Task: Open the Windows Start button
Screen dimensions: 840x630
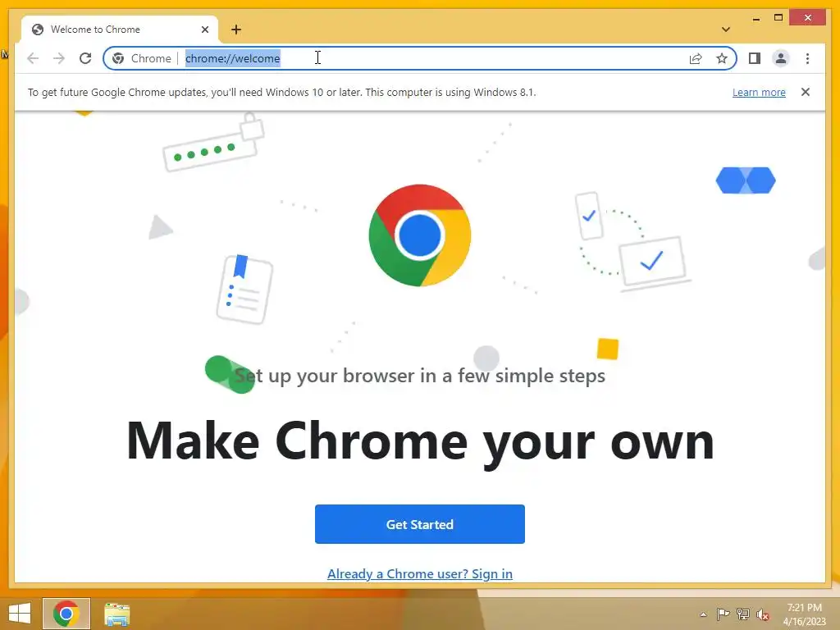Action: [20, 614]
